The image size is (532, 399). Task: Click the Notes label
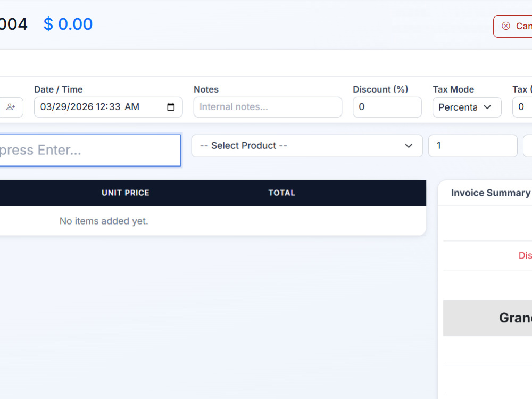tap(206, 89)
